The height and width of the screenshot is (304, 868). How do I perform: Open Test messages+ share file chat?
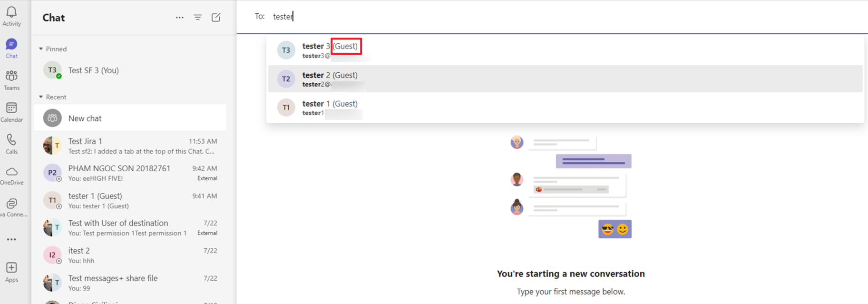(x=130, y=283)
